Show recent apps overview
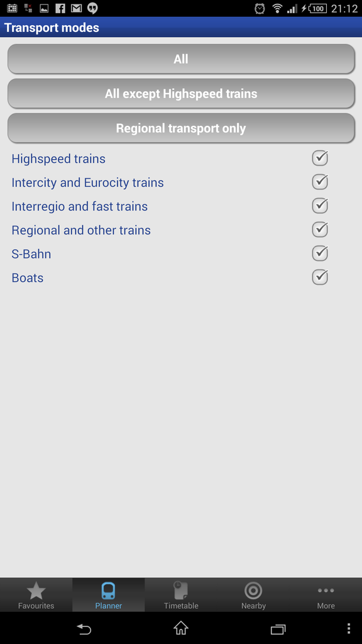 (x=278, y=629)
